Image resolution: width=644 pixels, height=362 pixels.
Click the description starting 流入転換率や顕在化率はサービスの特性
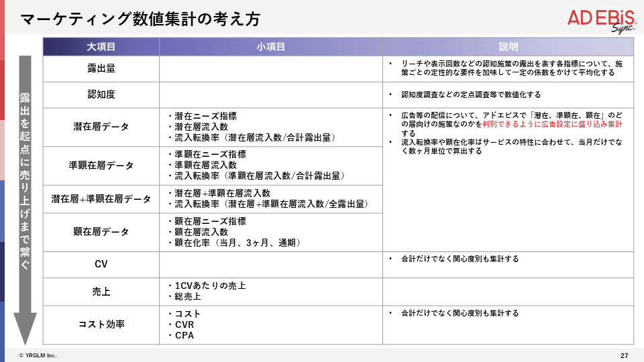pyautogui.click(x=512, y=147)
